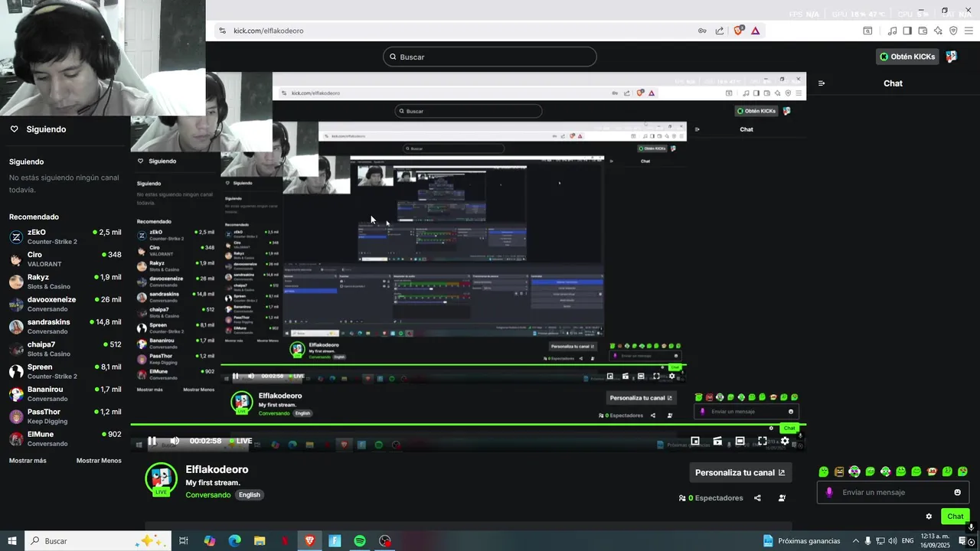Click the Elflakodeoro channel avatar

point(161,479)
